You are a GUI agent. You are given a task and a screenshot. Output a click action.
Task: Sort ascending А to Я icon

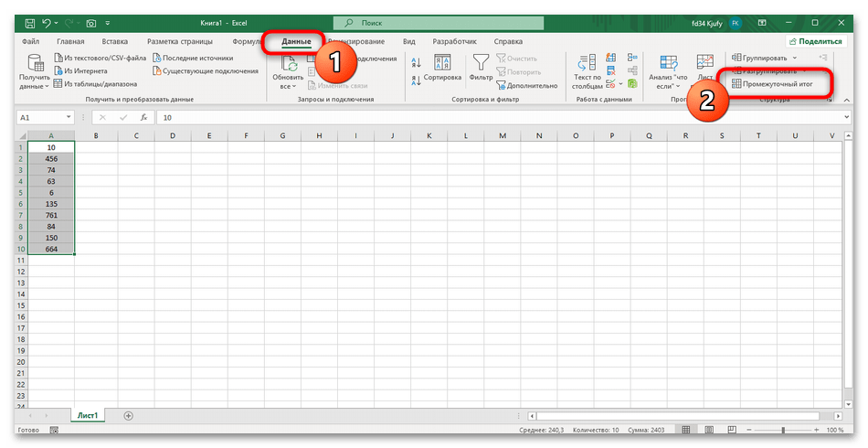point(417,62)
